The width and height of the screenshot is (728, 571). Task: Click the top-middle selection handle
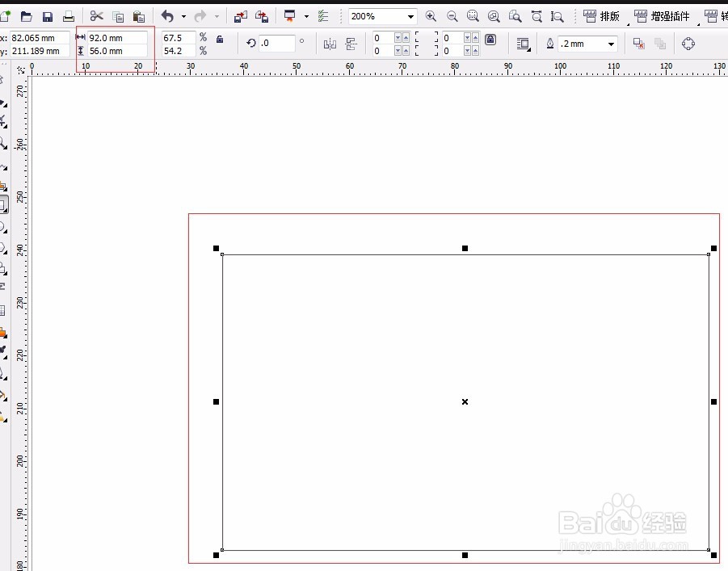click(465, 249)
